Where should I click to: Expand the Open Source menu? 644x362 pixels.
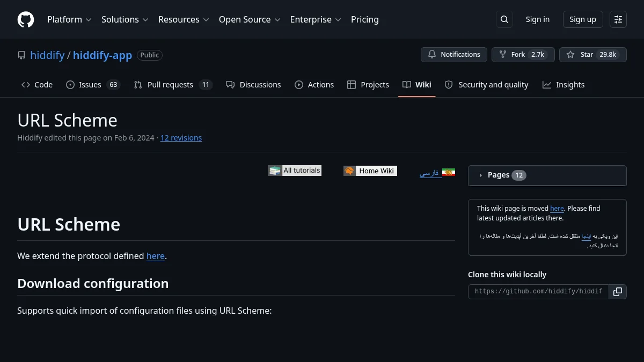pyautogui.click(x=250, y=19)
